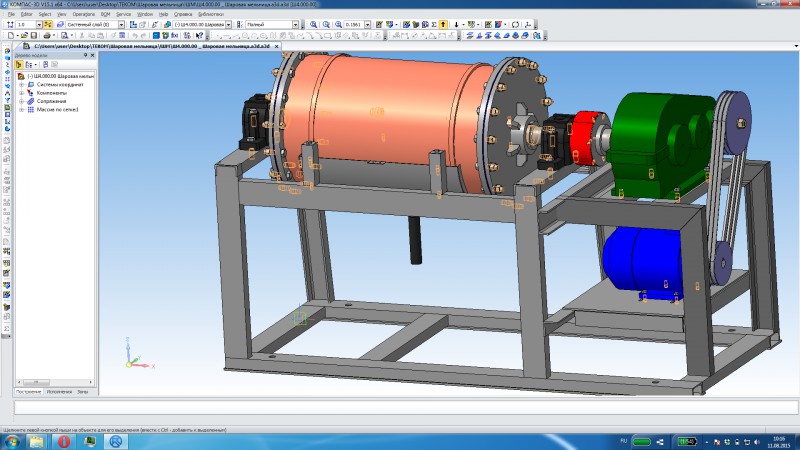Click the Print icon
This screenshot has height=450, width=800.
click(x=47, y=35)
